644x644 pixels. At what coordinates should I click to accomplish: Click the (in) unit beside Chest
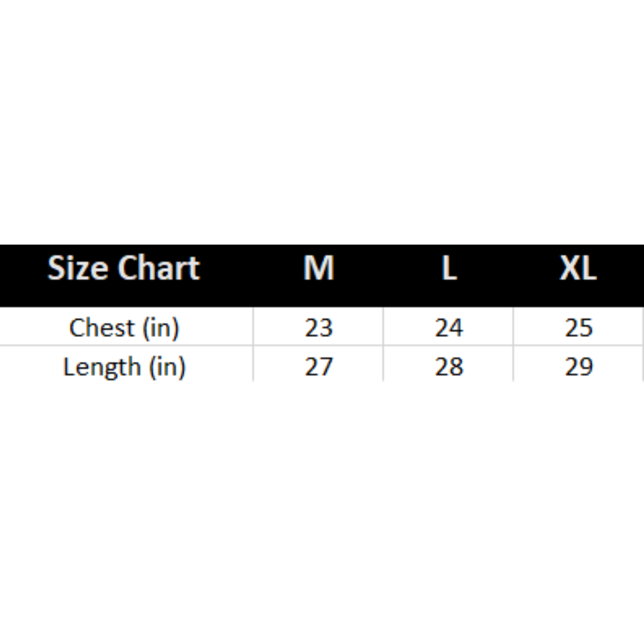pyautogui.click(x=160, y=327)
